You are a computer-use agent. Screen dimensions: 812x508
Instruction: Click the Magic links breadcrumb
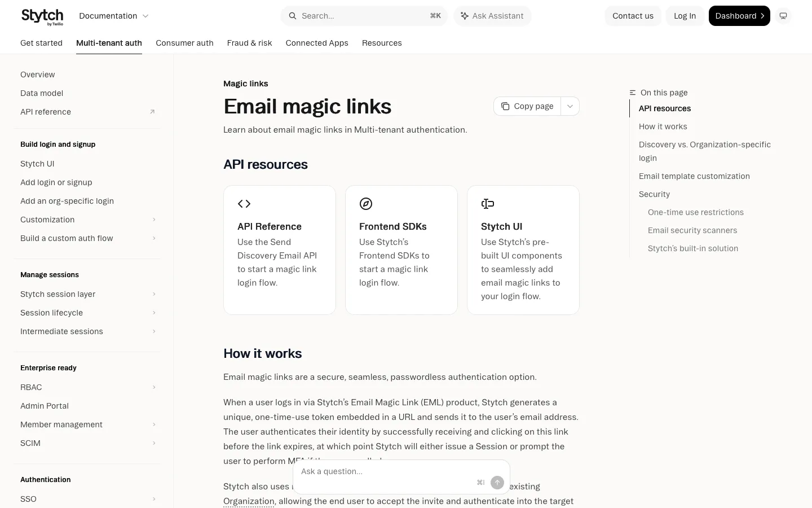(x=246, y=84)
